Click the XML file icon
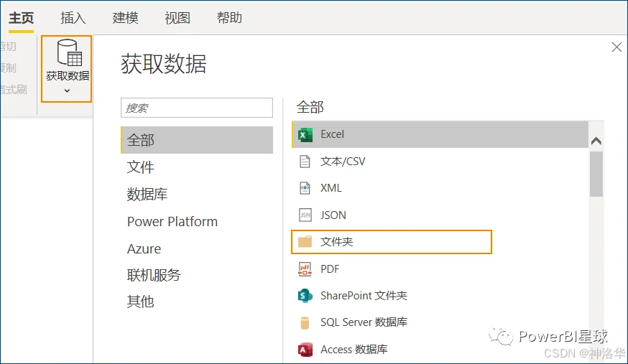 (305, 188)
